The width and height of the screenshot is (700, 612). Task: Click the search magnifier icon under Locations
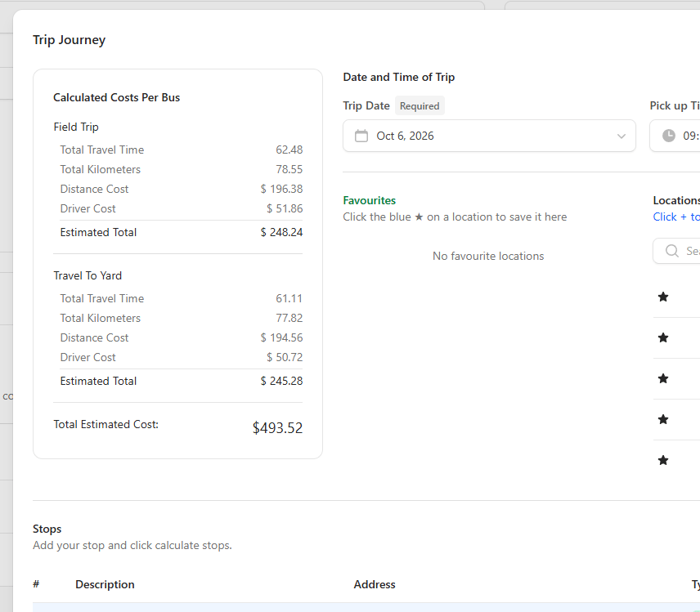point(672,251)
